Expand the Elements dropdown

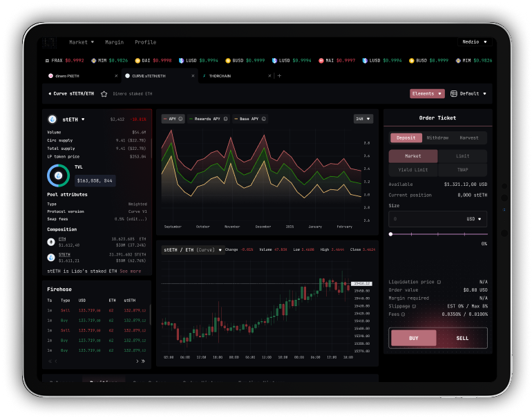(x=427, y=94)
